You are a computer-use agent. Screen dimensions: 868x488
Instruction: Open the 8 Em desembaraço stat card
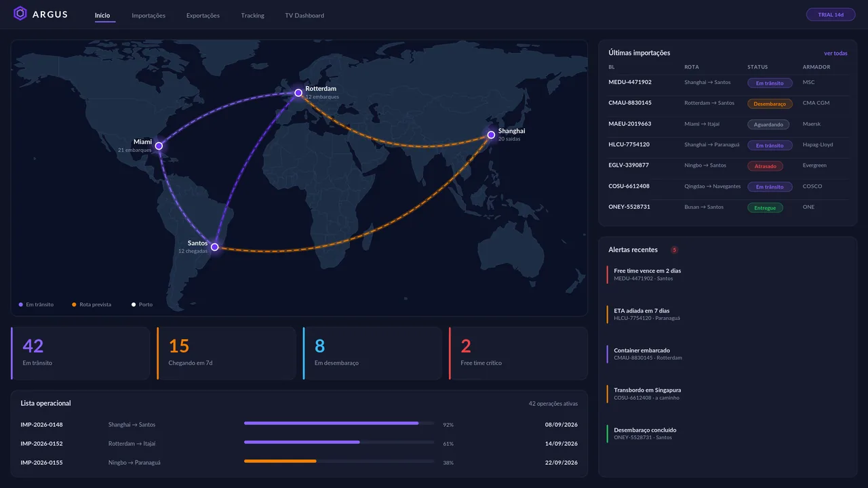(x=372, y=353)
